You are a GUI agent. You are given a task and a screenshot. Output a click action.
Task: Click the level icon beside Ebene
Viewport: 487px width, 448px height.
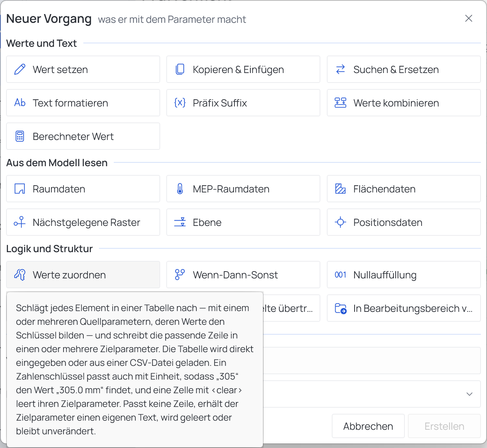point(180,222)
